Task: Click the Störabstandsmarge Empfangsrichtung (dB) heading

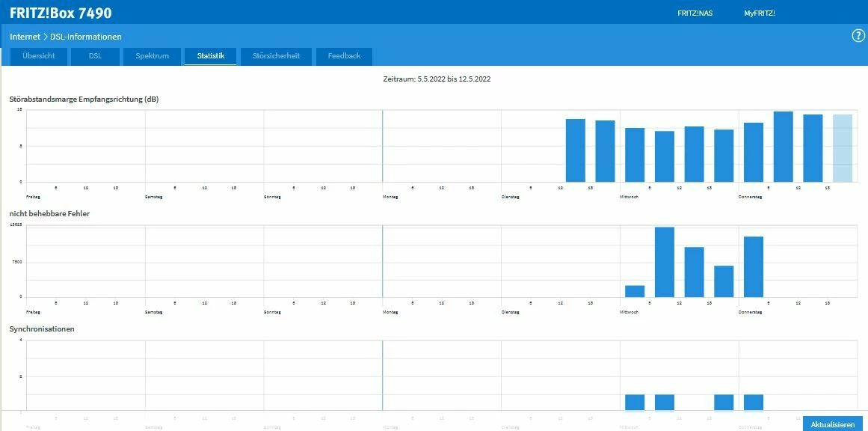Action: 84,100
